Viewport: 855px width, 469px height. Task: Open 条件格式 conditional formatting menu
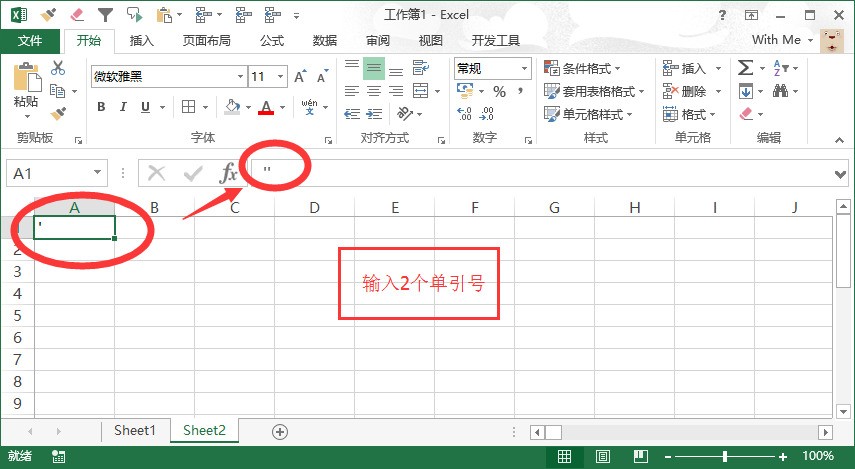(582, 69)
